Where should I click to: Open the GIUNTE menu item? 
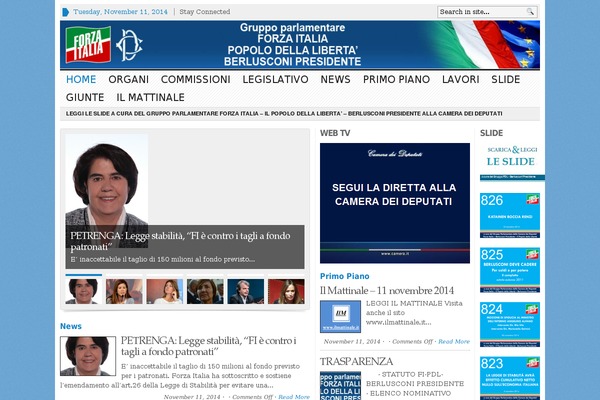[85, 97]
